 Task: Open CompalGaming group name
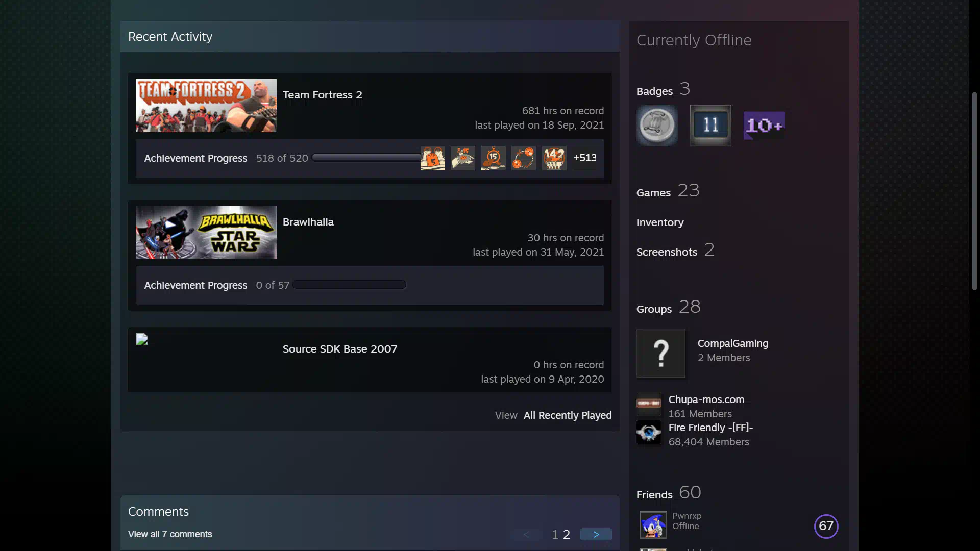coord(733,343)
